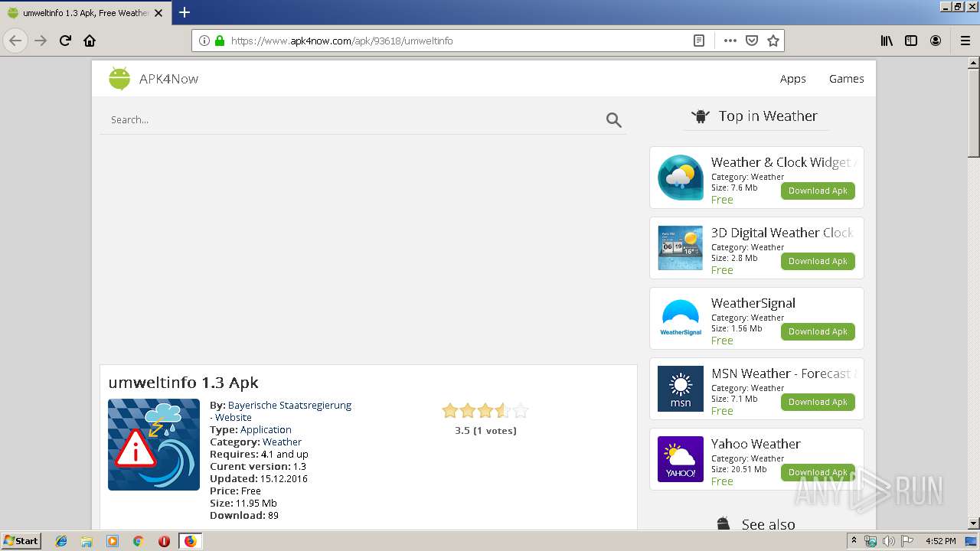Open Yahoo Weather app icon

(681, 459)
